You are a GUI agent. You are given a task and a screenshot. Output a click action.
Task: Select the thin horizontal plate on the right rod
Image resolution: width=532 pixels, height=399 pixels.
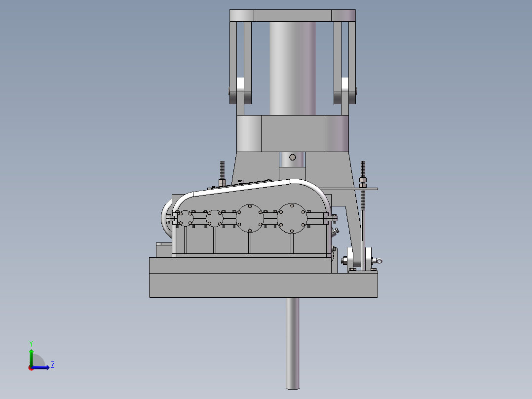click(349, 189)
